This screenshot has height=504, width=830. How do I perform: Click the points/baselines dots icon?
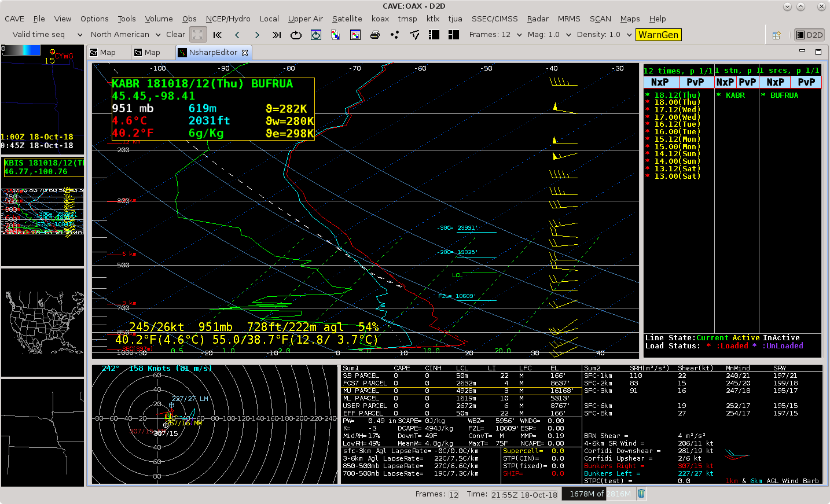click(x=395, y=35)
